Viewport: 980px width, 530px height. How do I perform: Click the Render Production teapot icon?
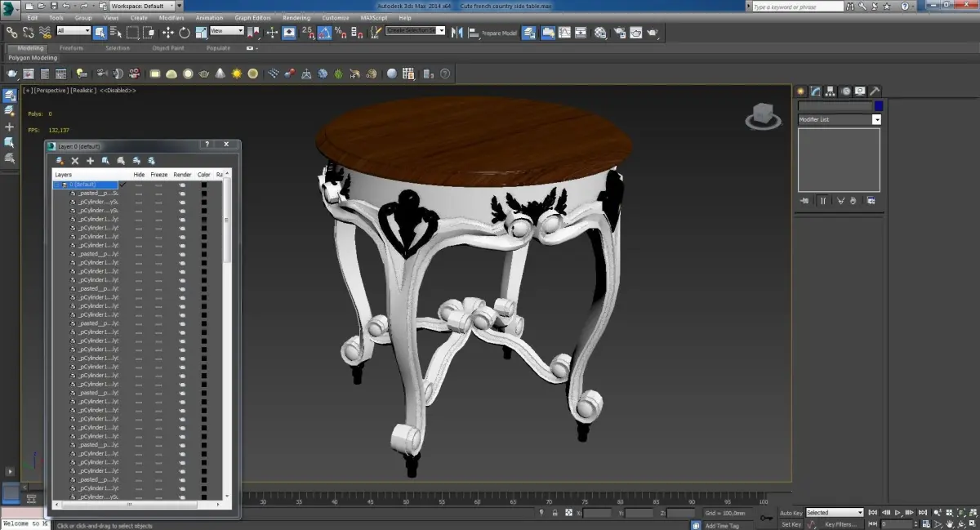click(653, 33)
